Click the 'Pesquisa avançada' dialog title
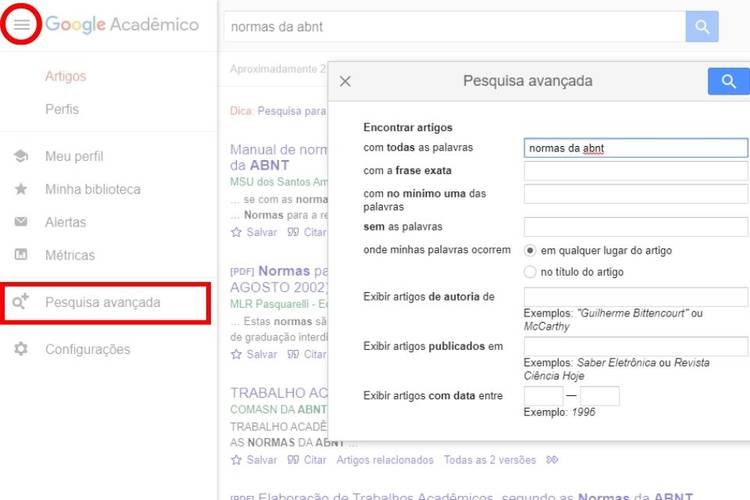750x500 pixels. (x=528, y=81)
